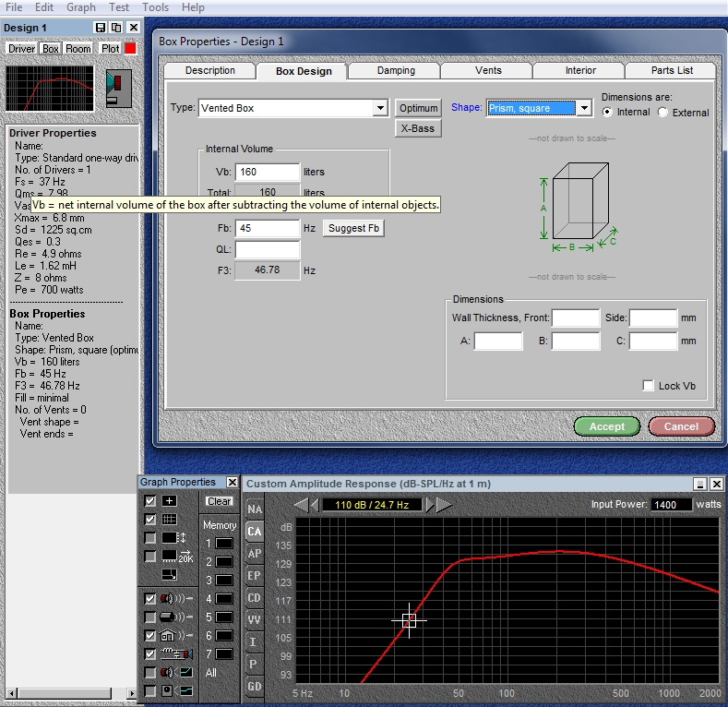Click the Driver tab in Design 1
The height and width of the screenshot is (707, 728).
pos(21,49)
